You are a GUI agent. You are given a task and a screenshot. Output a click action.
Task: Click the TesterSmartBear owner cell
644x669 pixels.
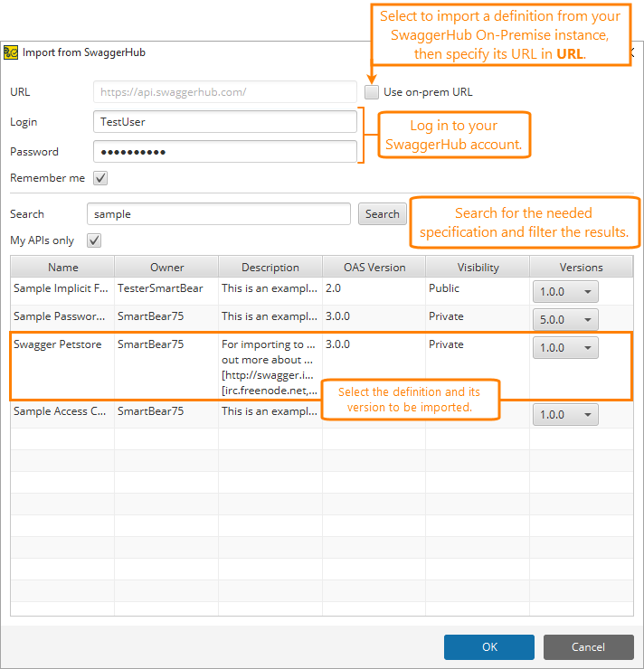(x=160, y=288)
